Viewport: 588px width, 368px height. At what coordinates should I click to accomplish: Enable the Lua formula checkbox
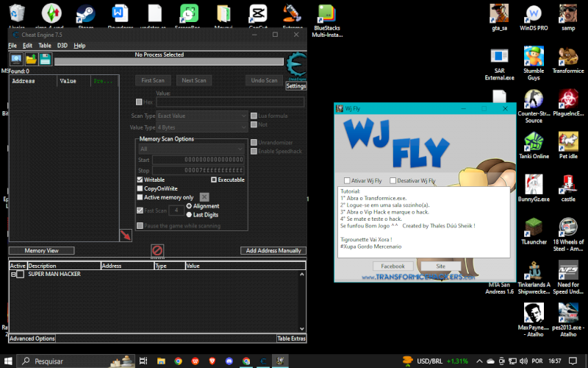click(x=254, y=116)
